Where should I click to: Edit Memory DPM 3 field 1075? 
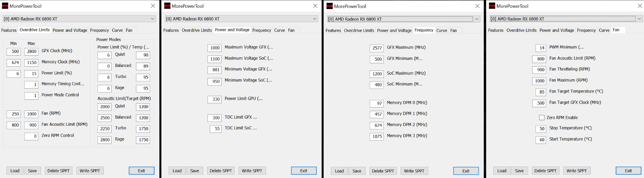point(377,136)
